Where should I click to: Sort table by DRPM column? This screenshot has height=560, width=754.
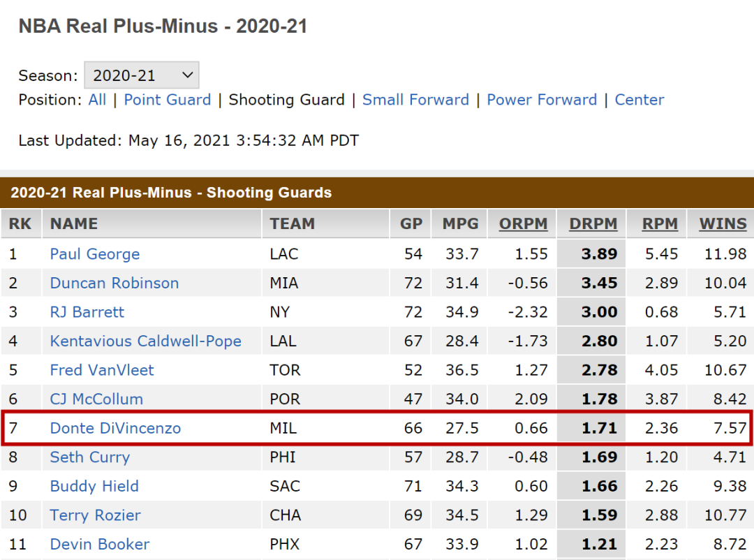(x=593, y=223)
